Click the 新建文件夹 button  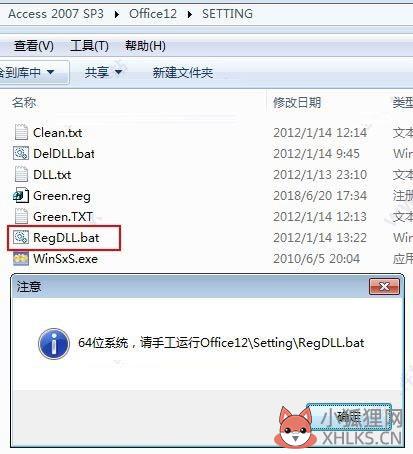(183, 72)
